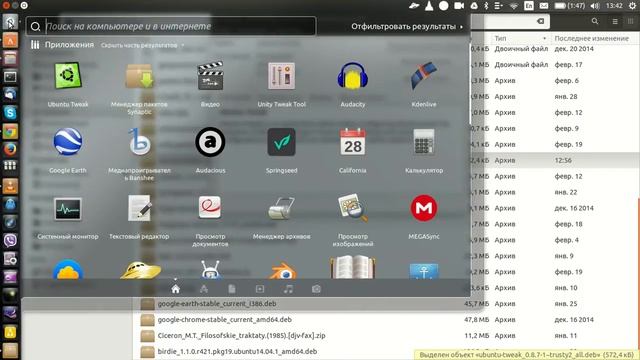The image size is (640, 360).
Task: Open Firefox from the launcher
Action: pos(10,149)
